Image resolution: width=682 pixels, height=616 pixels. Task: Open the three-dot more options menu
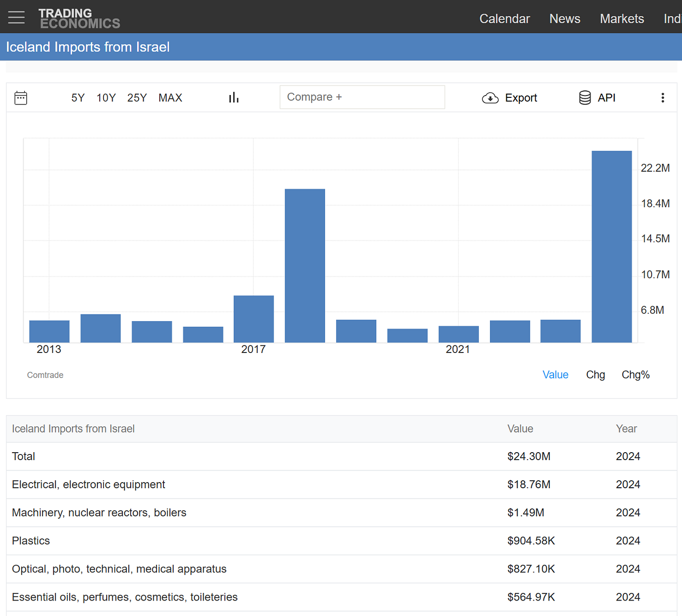coord(662,98)
